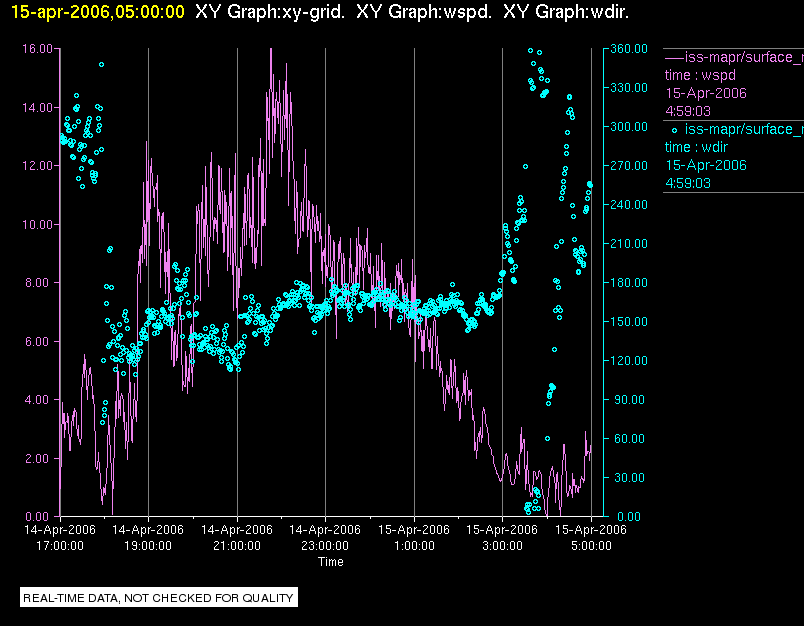Click the 15-Apr-2006 3:00:00 time axis label
Screen dimensions: 804x626
[502, 537]
